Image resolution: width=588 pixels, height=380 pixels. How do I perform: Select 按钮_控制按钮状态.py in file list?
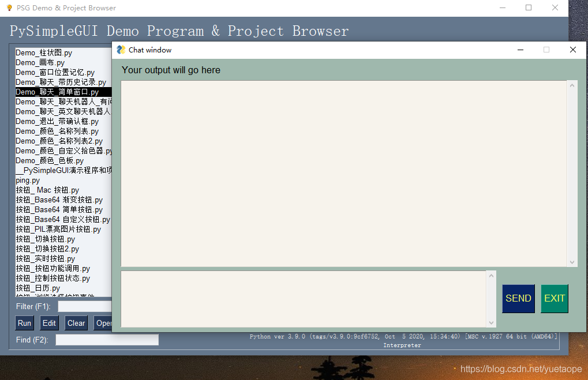[x=63, y=278]
